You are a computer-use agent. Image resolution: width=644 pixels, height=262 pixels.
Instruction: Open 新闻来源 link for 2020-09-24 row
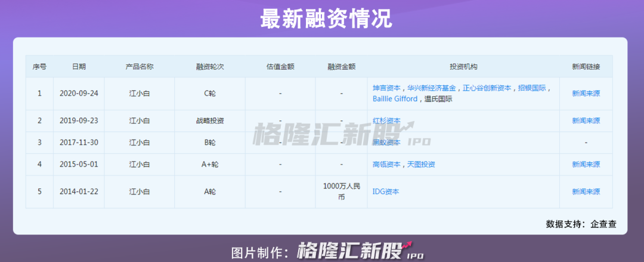586,93
